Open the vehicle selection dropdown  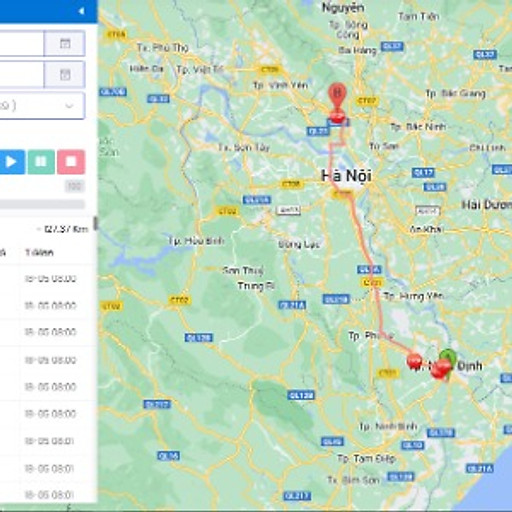(42, 106)
